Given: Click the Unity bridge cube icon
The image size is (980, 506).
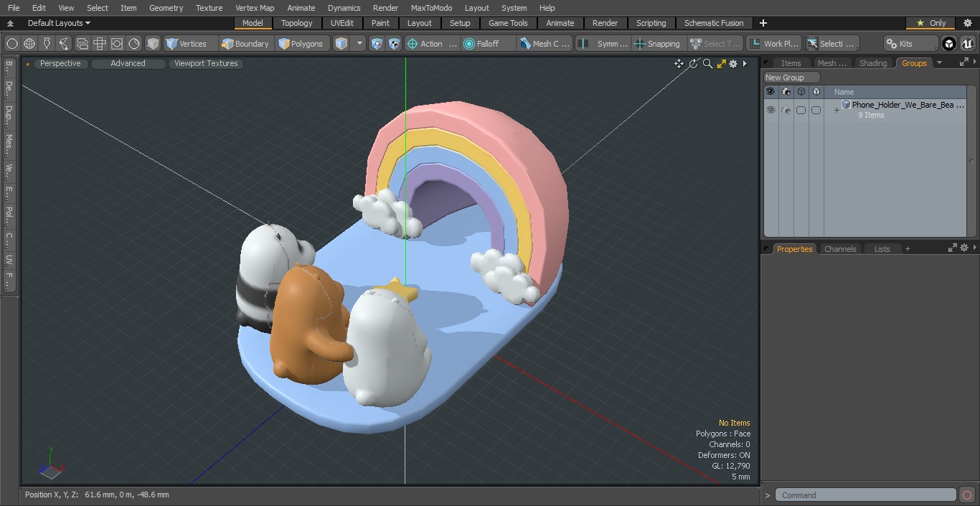Looking at the screenshot, I should [949, 44].
